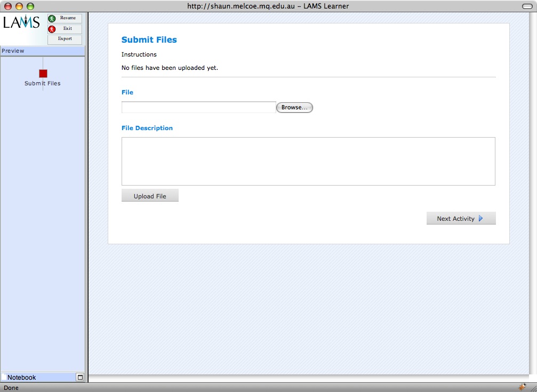The width and height of the screenshot is (537, 392).
Task: Click the LAMS logo
Action: (x=21, y=23)
